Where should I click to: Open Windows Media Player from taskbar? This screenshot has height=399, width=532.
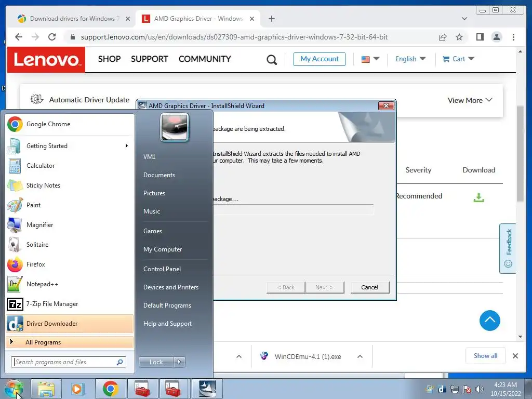pos(78,389)
